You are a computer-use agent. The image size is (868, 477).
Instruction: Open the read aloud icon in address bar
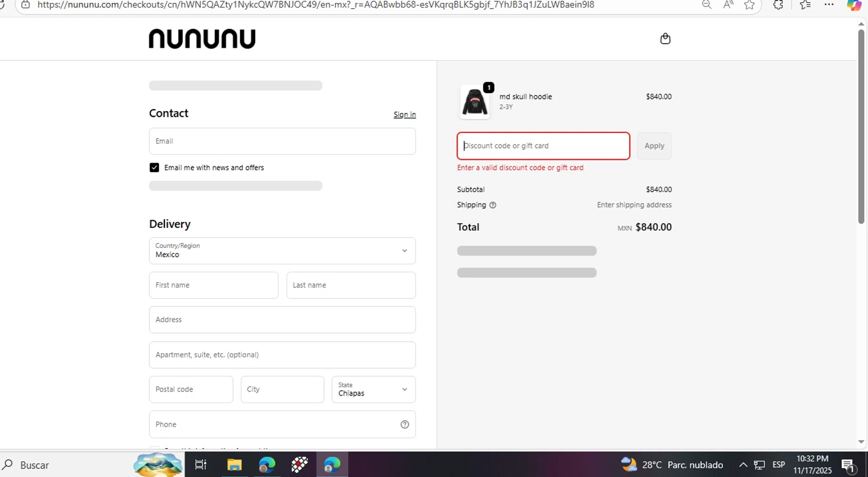point(728,5)
